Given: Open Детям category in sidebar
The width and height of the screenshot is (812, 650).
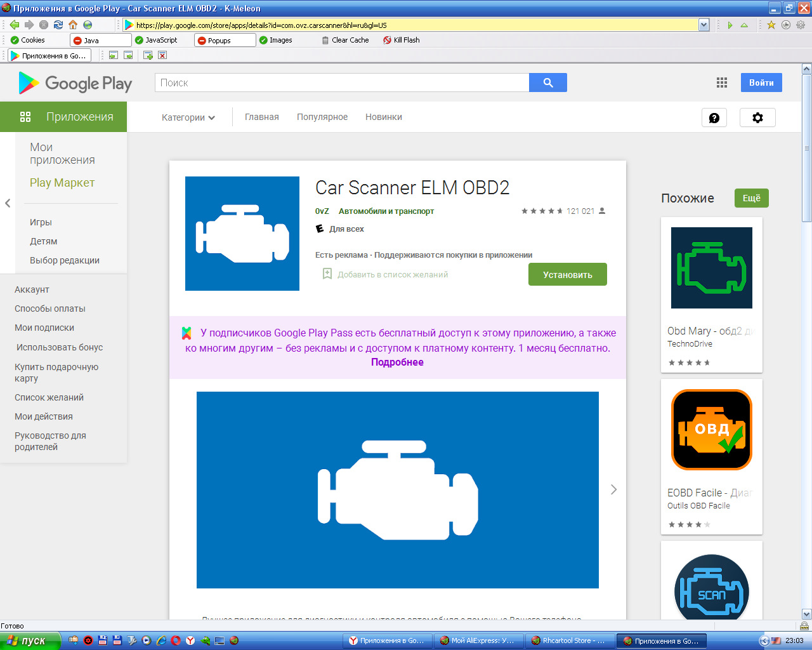Looking at the screenshot, I should tap(43, 241).
